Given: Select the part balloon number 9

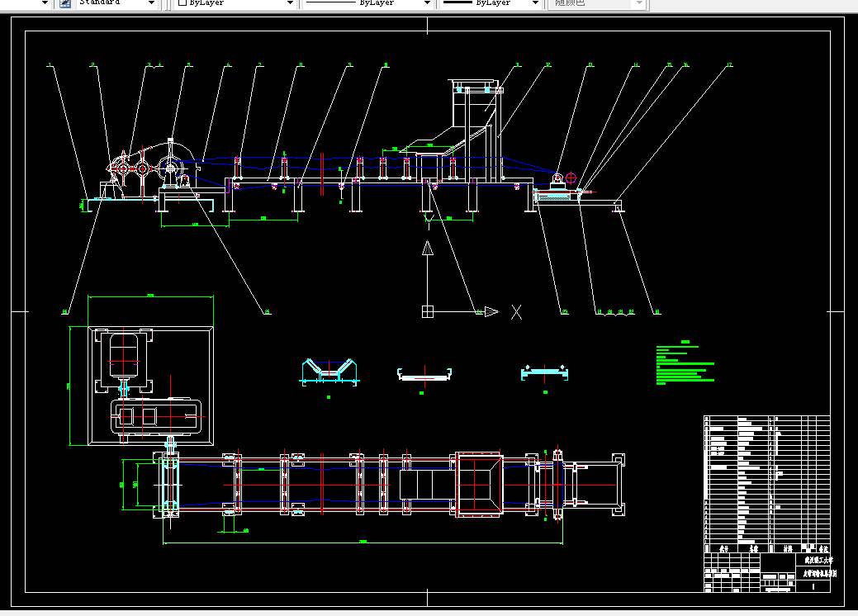Looking at the screenshot, I should (349, 65).
